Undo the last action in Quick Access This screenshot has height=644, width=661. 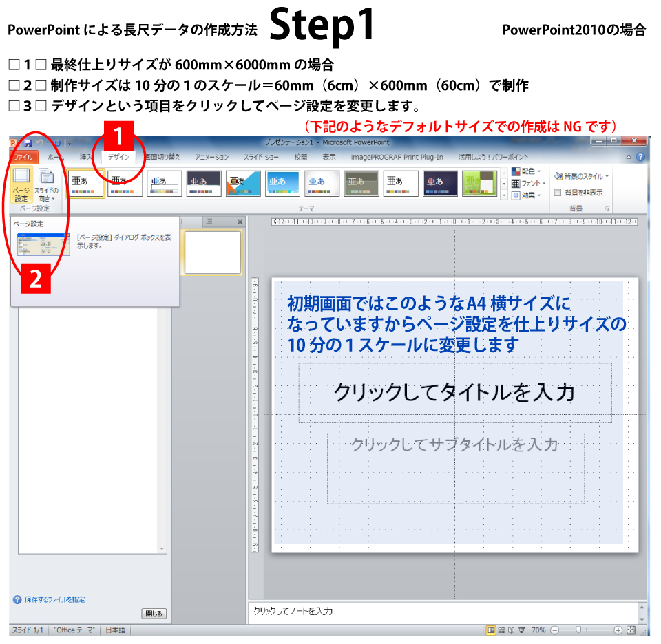[40, 143]
